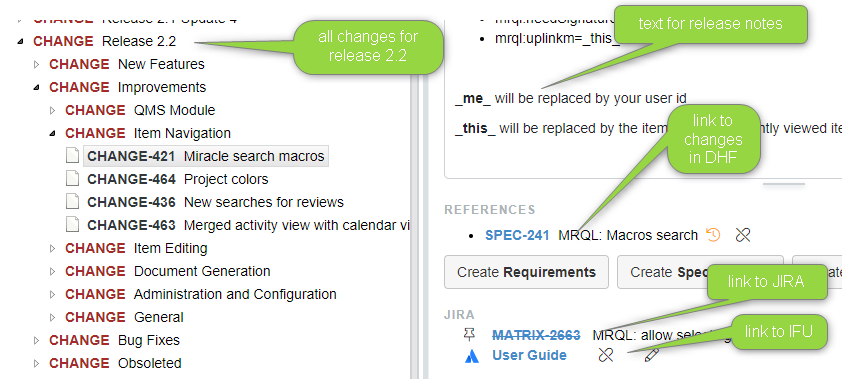Expand the Bug Fixes folder
Screen dimensions: 842x379
[37, 340]
